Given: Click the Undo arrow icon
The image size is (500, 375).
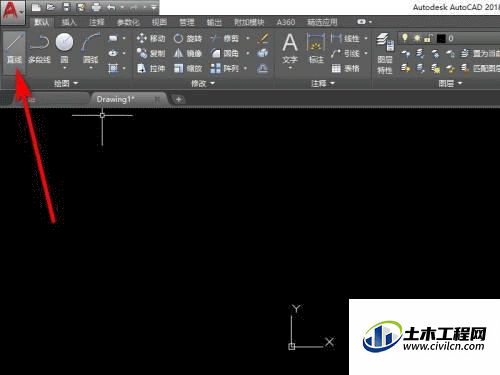Looking at the screenshot, I should [111, 7].
